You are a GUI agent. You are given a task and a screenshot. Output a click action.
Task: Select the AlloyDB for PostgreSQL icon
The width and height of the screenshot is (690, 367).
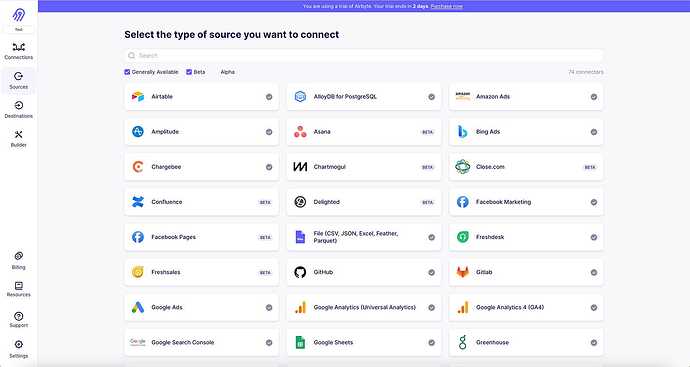[x=300, y=96]
